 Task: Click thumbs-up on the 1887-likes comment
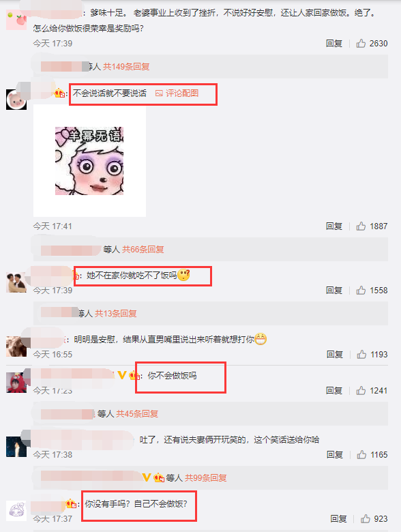[361, 226]
